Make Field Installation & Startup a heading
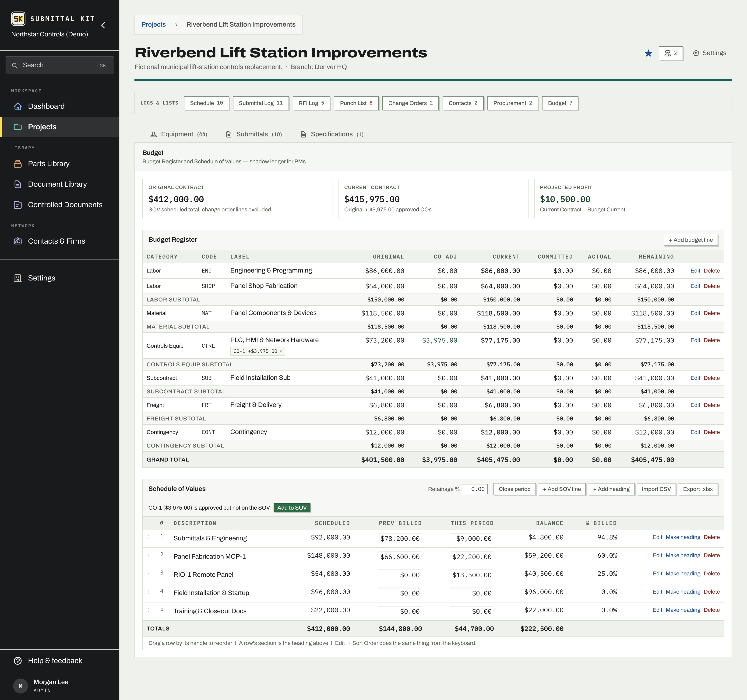The width and height of the screenshot is (747, 700). tap(683, 592)
